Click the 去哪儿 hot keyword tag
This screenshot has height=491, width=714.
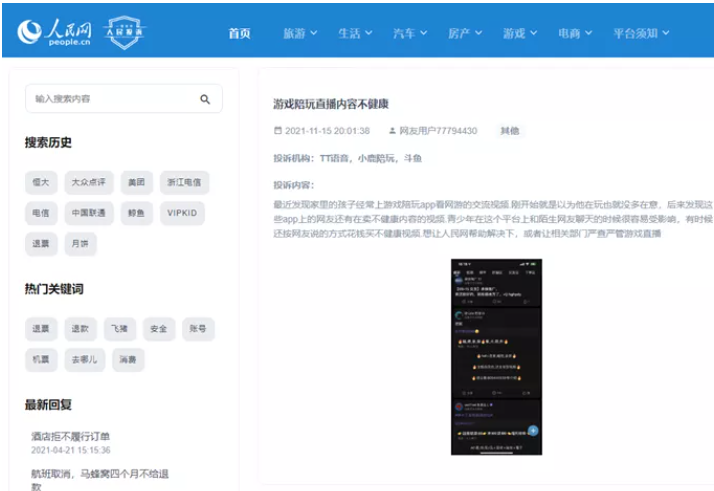coord(81,359)
